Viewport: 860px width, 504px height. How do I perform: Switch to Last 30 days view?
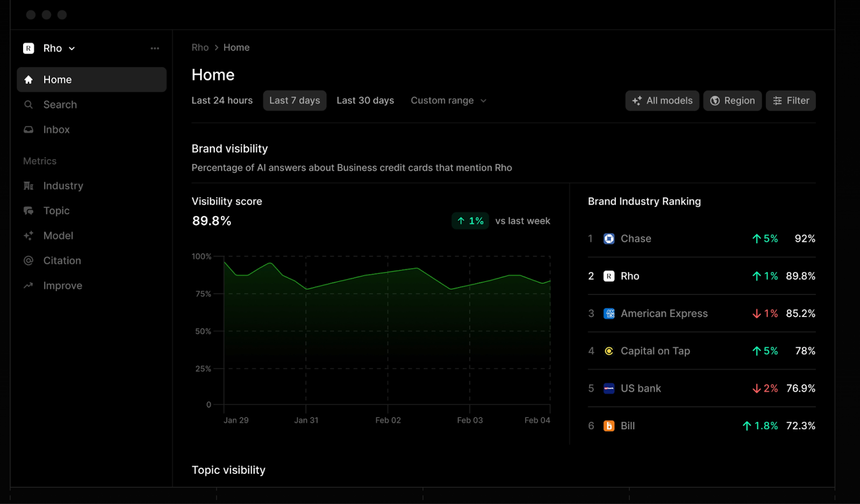pyautogui.click(x=365, y=100)
